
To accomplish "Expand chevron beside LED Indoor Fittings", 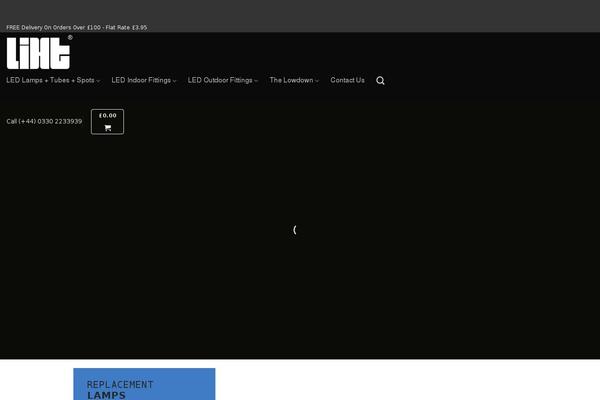I will click(174, 81).
